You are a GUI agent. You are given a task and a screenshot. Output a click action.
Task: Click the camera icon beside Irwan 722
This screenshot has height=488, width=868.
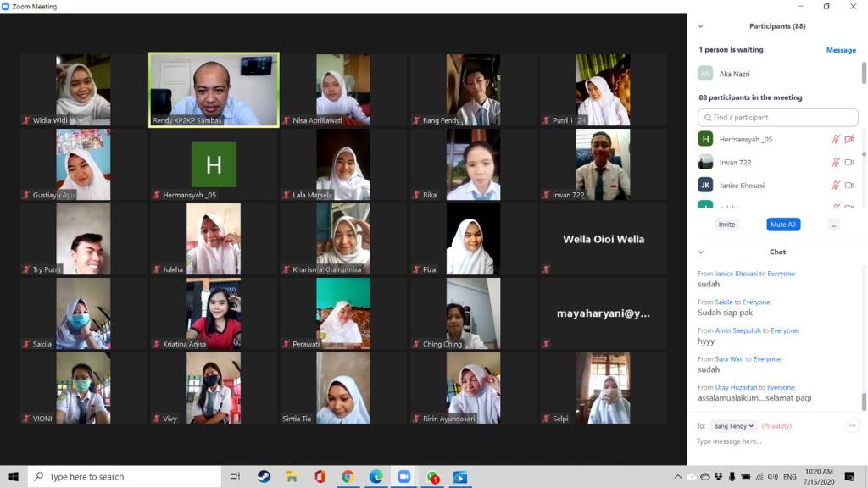point(849,162)
